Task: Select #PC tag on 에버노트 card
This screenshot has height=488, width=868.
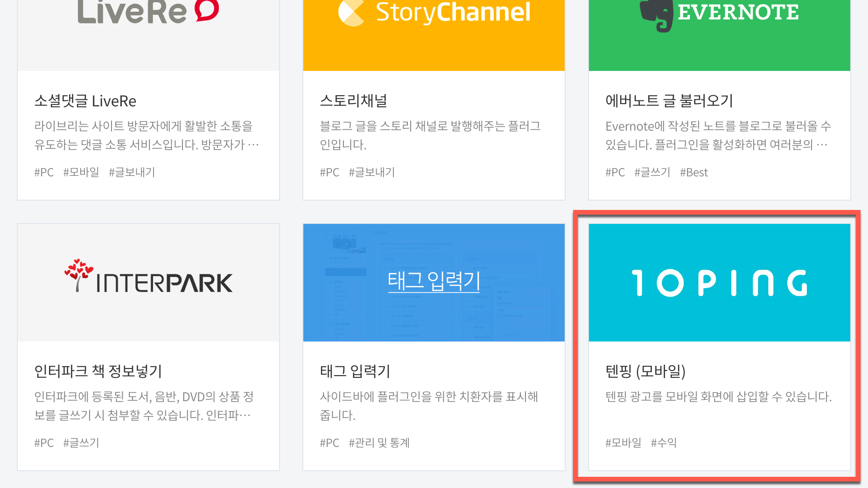Action: 615,172
